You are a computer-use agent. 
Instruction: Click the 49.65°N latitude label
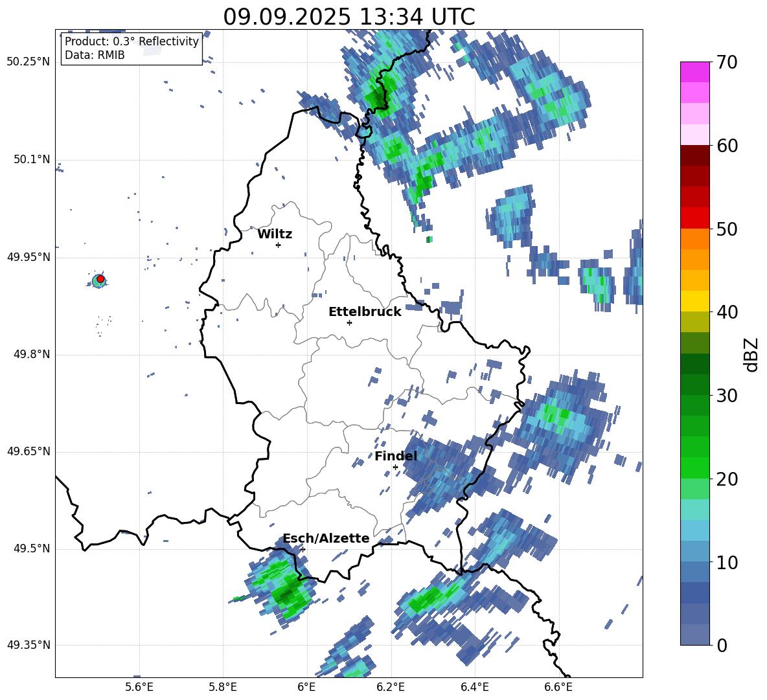coord(29,451)
